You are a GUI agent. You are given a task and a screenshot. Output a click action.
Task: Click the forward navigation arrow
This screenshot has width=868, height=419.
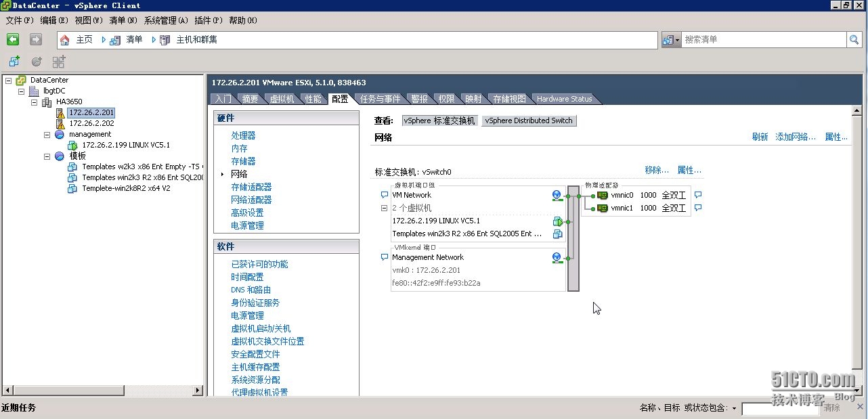pos(35,39)
